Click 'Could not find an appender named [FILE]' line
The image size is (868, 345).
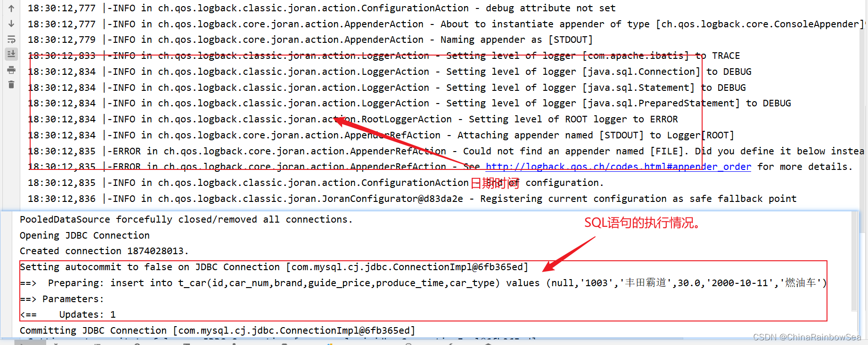pos(446,151)
